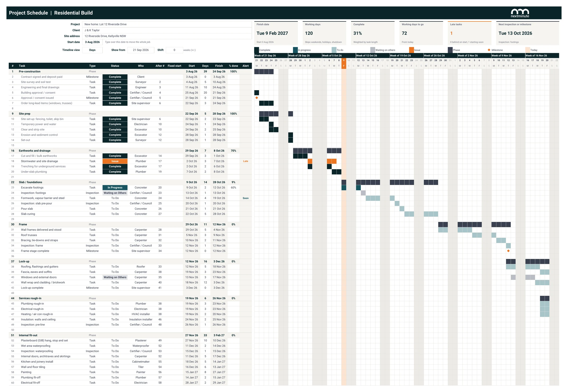Click the HVAC installer cell
Viewport: 568px width, 392px height.
click(141, 314)
